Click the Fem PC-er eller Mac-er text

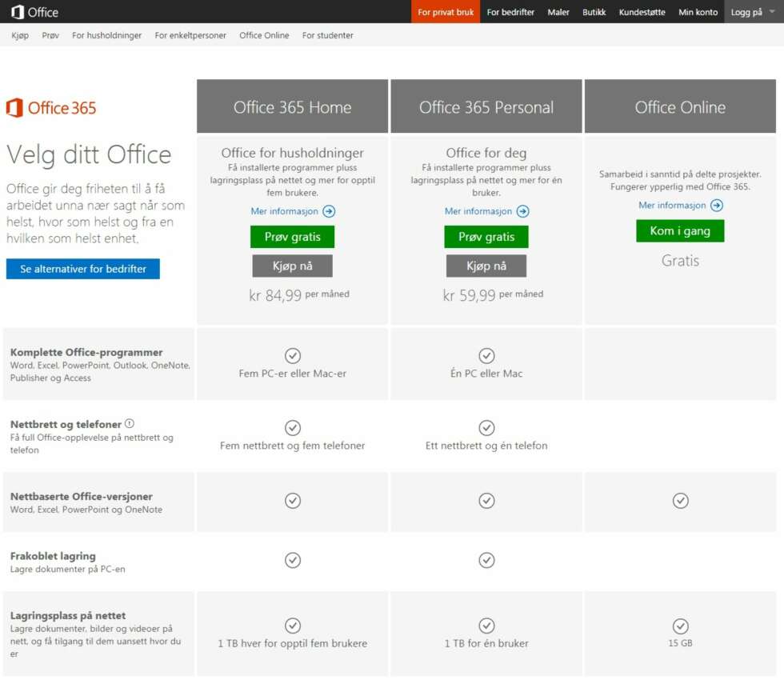293,374
